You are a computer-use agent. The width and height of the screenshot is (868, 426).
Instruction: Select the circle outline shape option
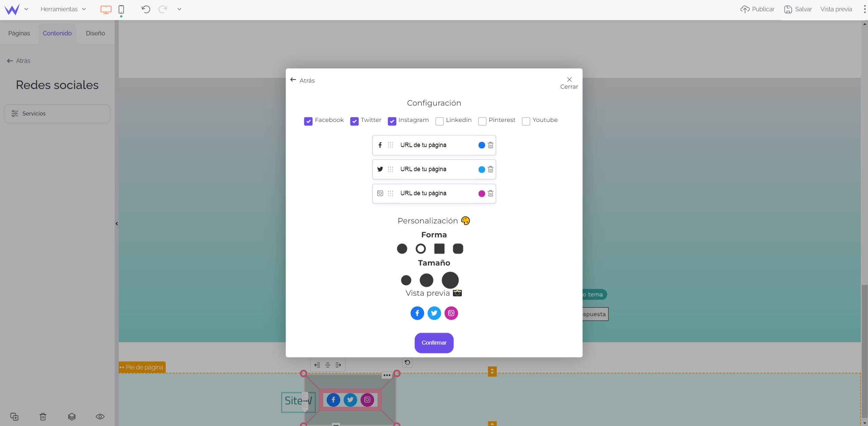click(x=420, y=248)
